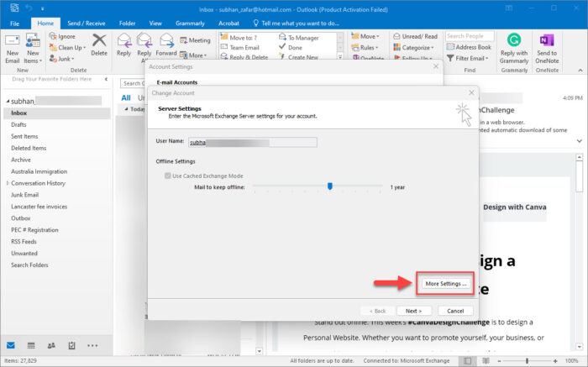Switch to the View tab

click(155, 24)
